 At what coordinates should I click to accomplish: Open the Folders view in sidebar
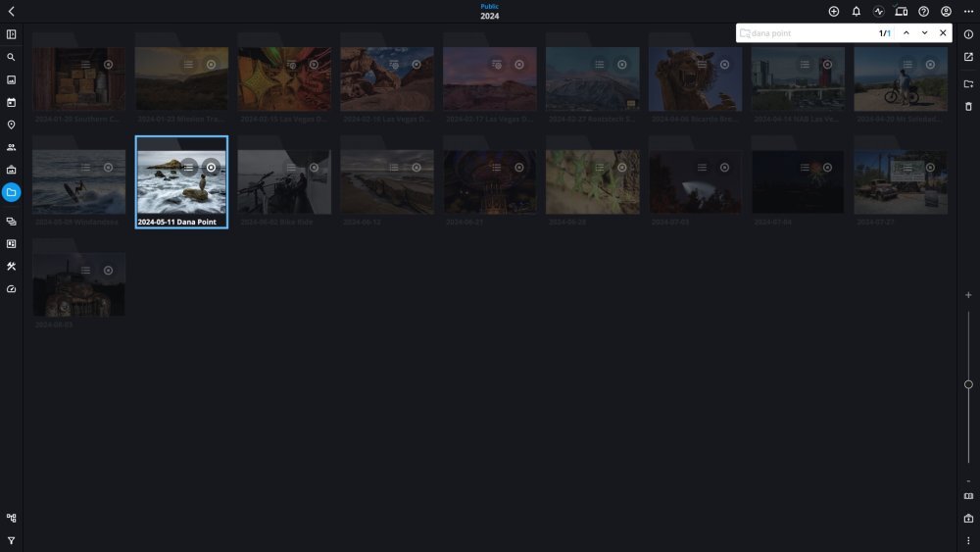[x=11, y=192]
